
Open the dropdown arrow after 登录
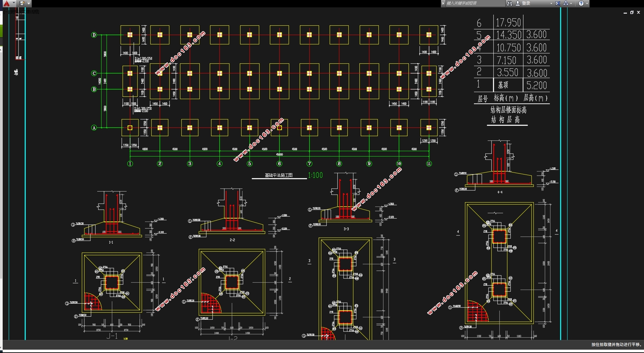click(x=551, y=3)
